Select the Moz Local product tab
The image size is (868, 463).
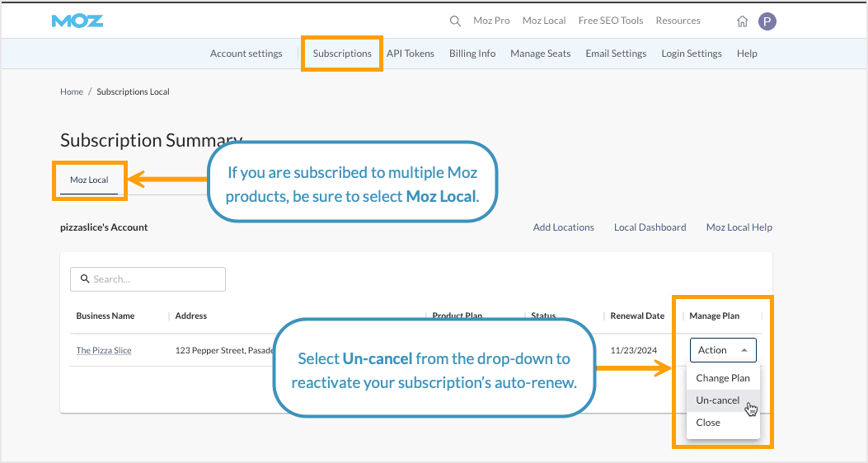(89, 180)
